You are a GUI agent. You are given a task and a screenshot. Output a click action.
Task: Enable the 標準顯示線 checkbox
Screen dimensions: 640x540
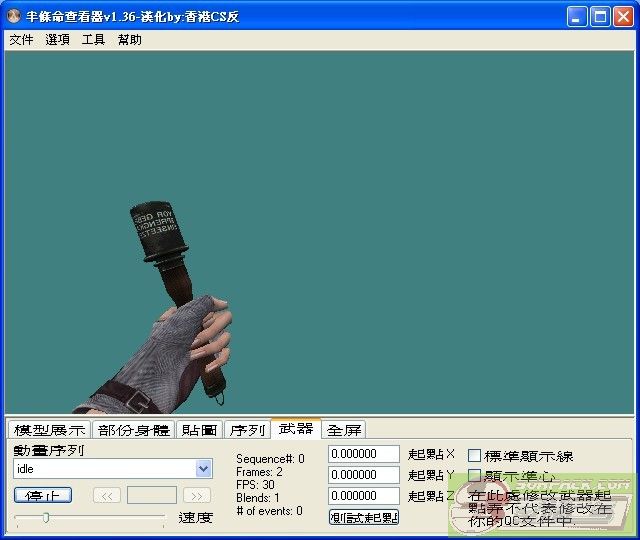[x=475, y=456]
